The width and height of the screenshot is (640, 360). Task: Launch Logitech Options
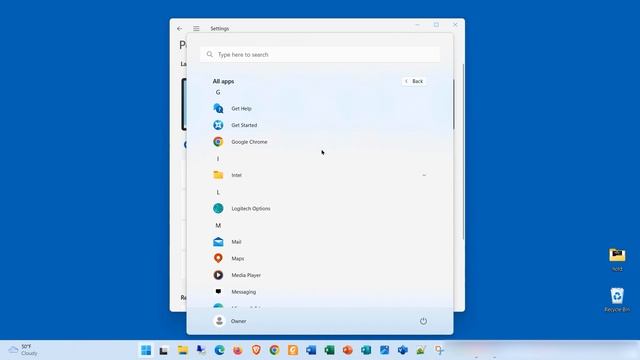pos(319,209)
